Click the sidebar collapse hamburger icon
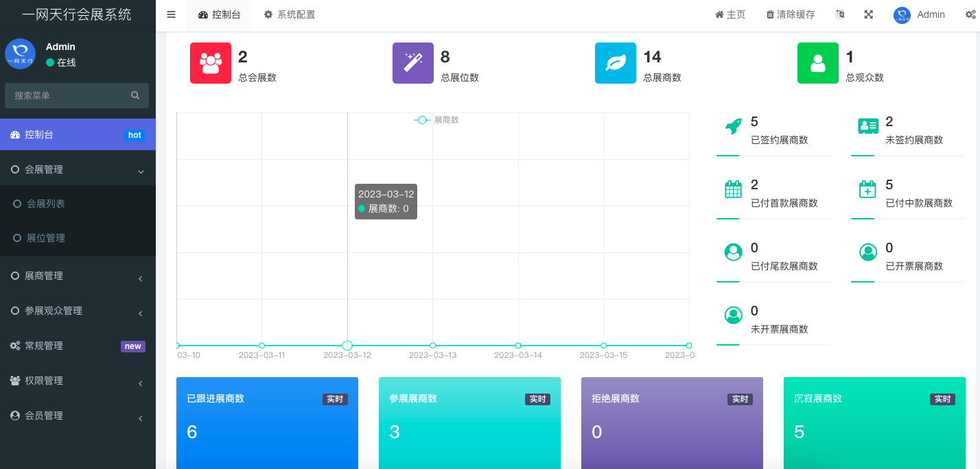This screenshot has height=469, width=980. point(171,14)
